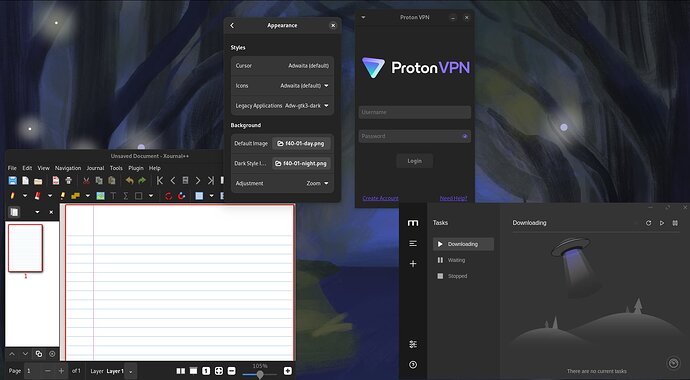Open the sidebar panel selector dropdown
This screenshot has height=380, width=690.
37,212
